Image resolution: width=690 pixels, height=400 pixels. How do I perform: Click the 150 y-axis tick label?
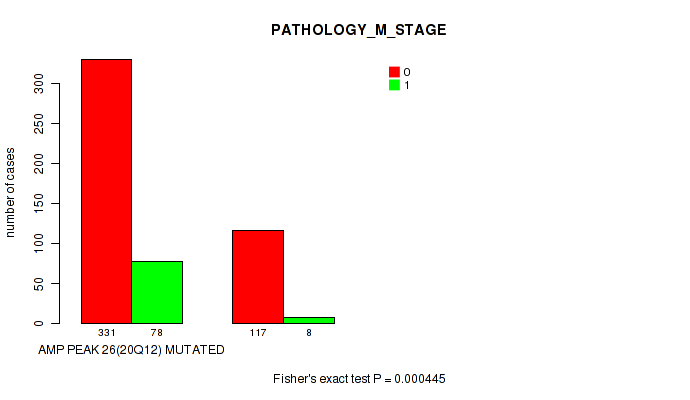point(39,203)
